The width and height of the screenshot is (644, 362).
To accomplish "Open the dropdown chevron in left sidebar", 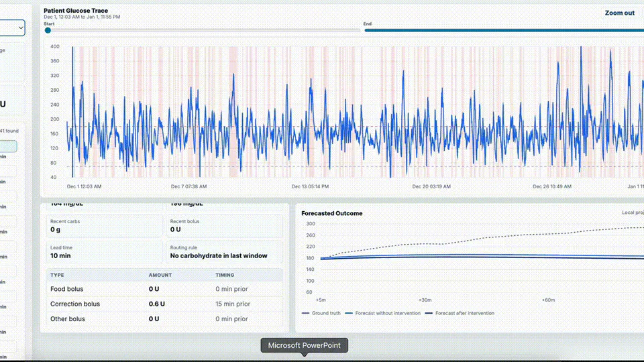I will pos(21,28).
